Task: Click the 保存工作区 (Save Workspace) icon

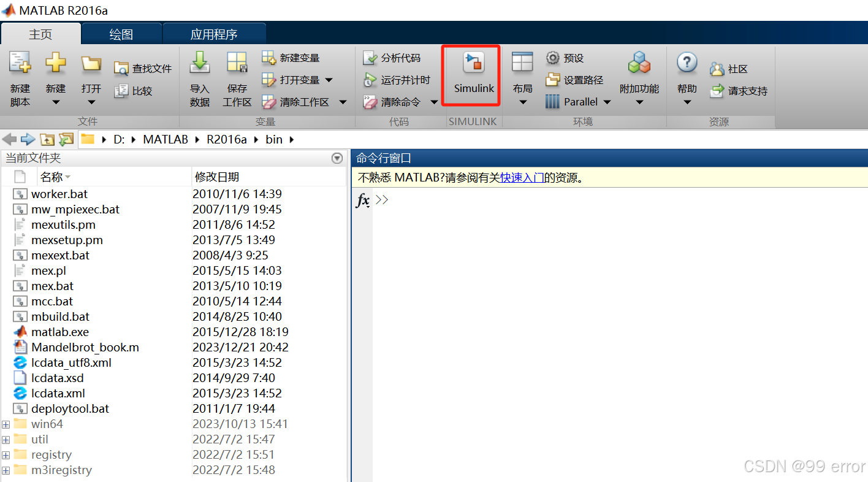Action: coord(237,75)
